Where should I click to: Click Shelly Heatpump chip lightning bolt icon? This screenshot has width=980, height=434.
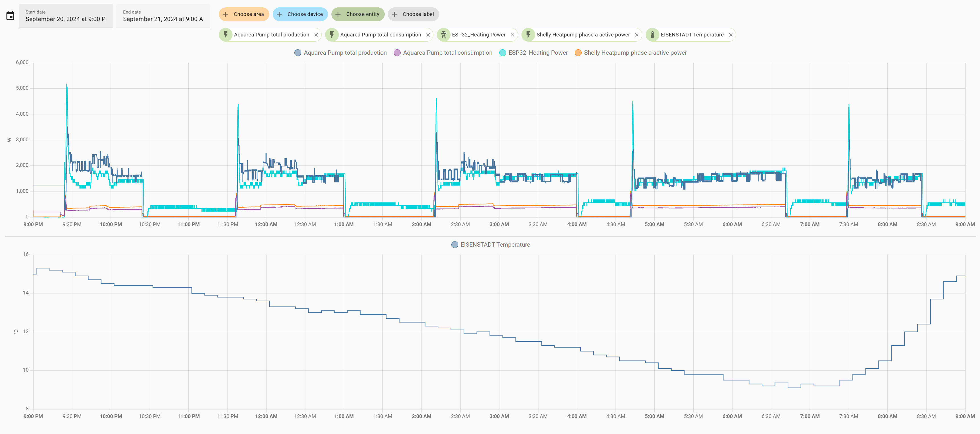coord(528,35)
